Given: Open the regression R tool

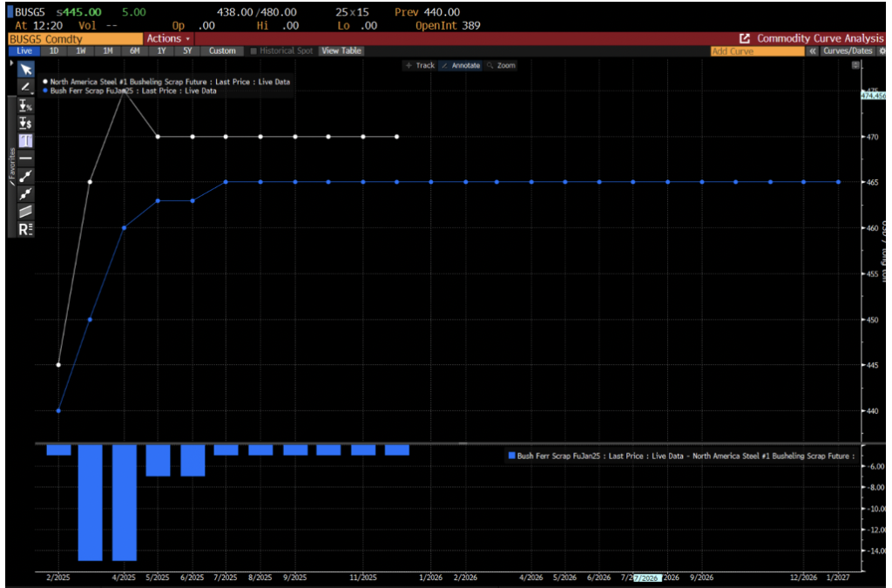Looking at the screenshot, I should coord(25,229).
